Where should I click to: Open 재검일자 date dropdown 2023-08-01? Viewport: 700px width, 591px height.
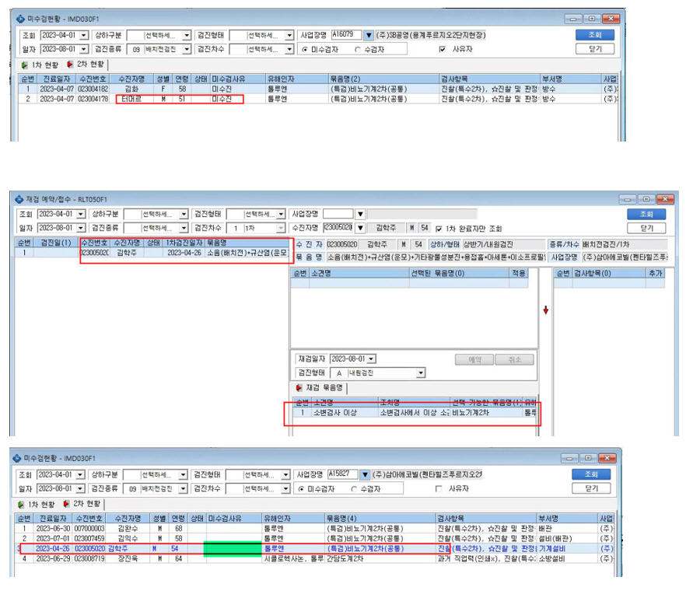(x=372, y=359)
